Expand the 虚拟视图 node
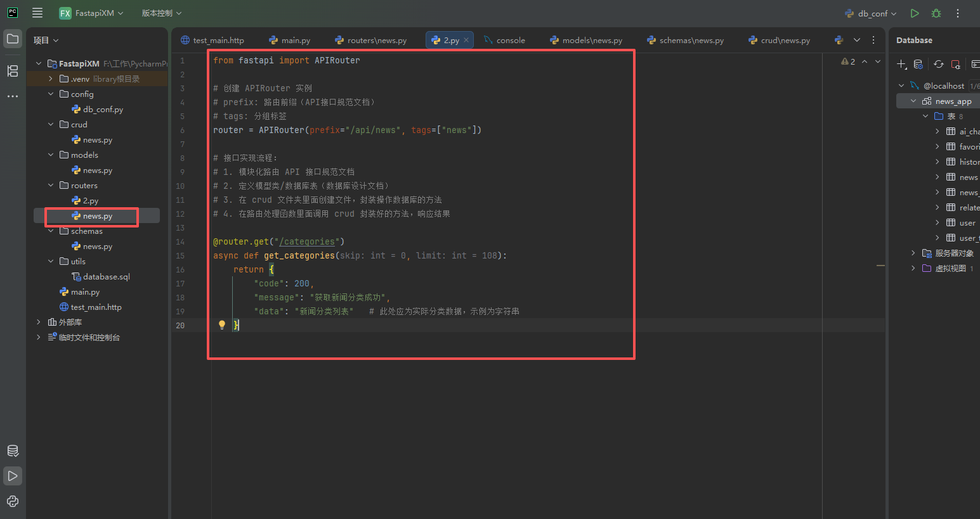This screenshot has height=519, width=980. 913,268
